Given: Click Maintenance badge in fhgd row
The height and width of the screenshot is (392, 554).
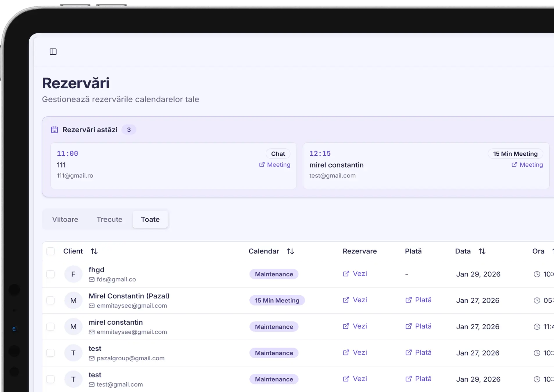Looking at the screenshot, I should pyautogui.click(x=274, y=274).
